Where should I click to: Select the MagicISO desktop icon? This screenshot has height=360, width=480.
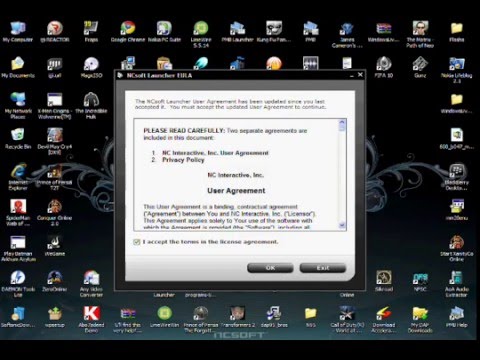[x=91, y=67]
